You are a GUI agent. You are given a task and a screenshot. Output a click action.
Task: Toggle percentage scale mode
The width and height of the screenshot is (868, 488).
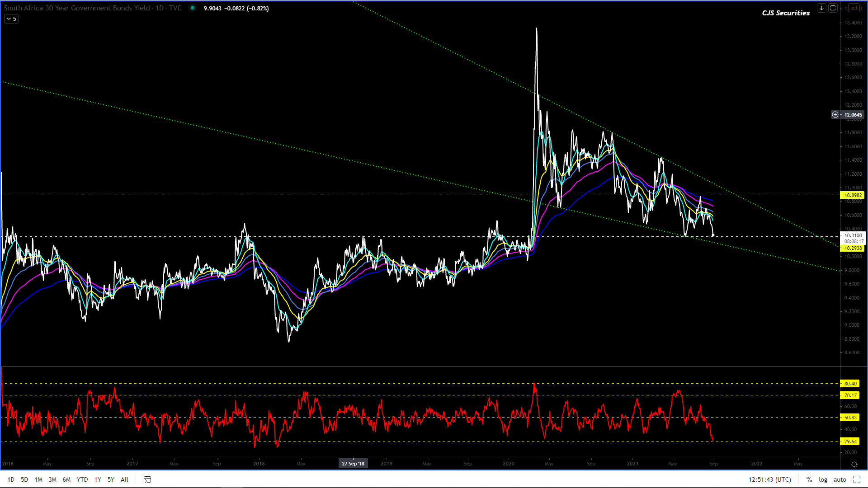click(x=809, y=479)
